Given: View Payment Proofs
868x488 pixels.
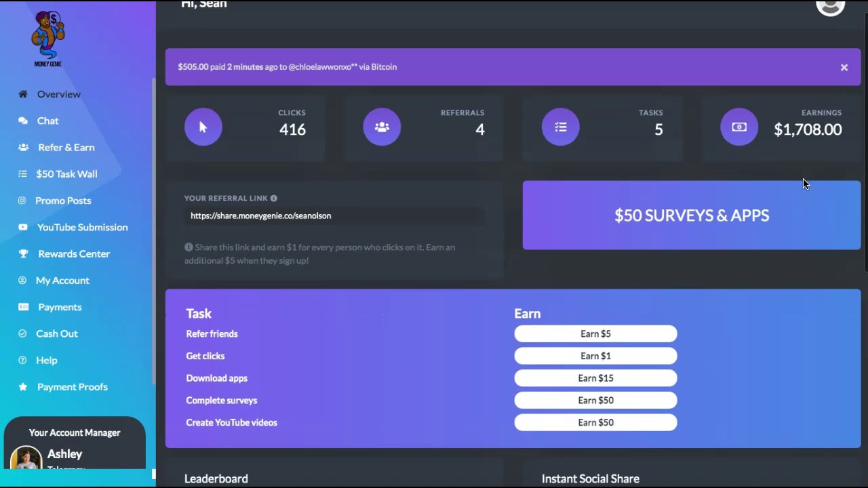Looking at the screenshot, I should click(x=72, y=387).
